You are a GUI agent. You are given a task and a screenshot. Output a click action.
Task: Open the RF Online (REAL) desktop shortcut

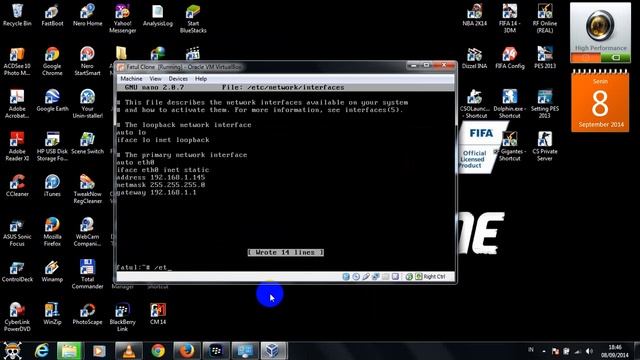[x=545, y=18]
